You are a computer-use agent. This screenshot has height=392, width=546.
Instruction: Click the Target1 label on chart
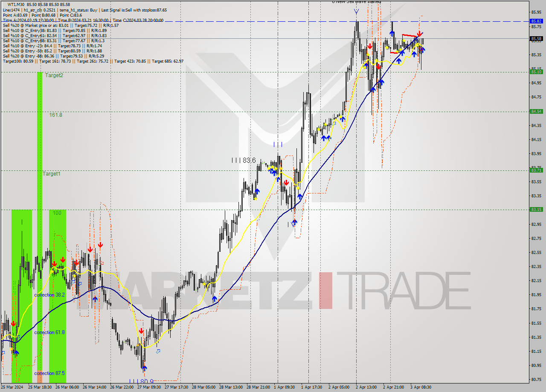51,174
